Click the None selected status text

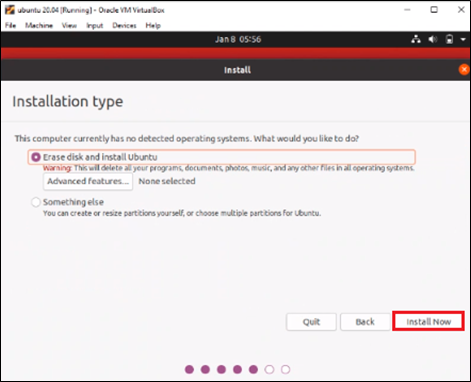point(167,181)
